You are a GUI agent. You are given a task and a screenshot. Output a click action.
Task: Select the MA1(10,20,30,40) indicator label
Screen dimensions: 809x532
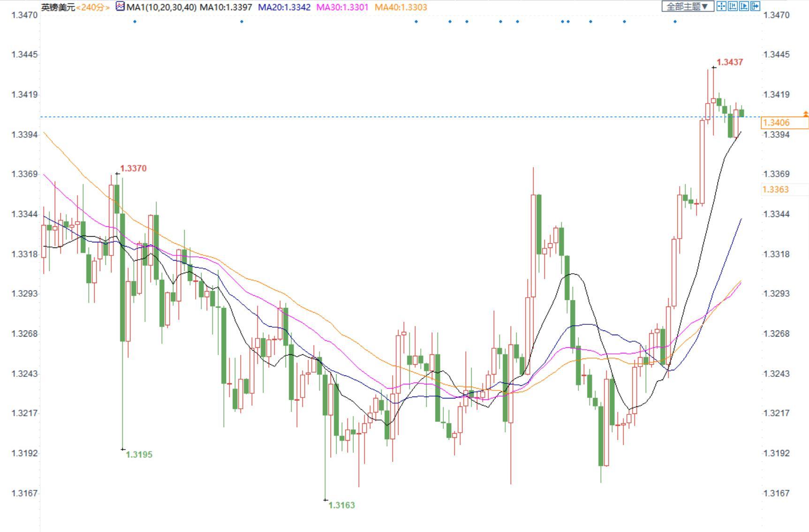coord(161,7)
